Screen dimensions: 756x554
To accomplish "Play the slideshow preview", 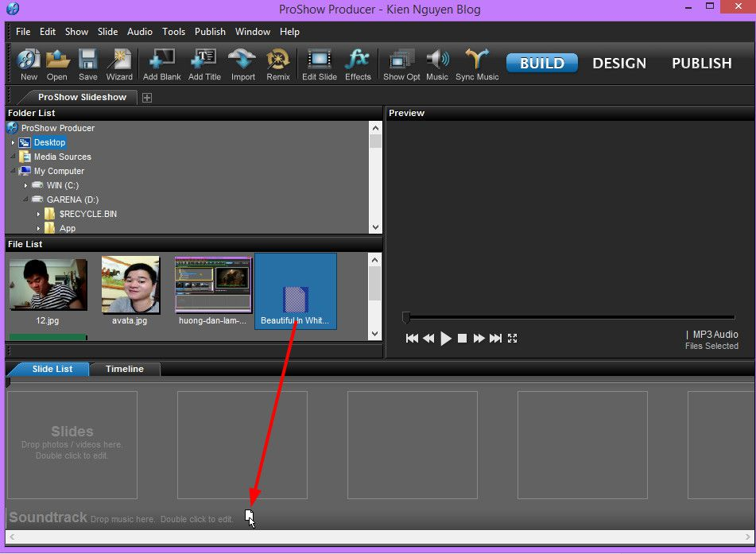I will tap(446, 339).
